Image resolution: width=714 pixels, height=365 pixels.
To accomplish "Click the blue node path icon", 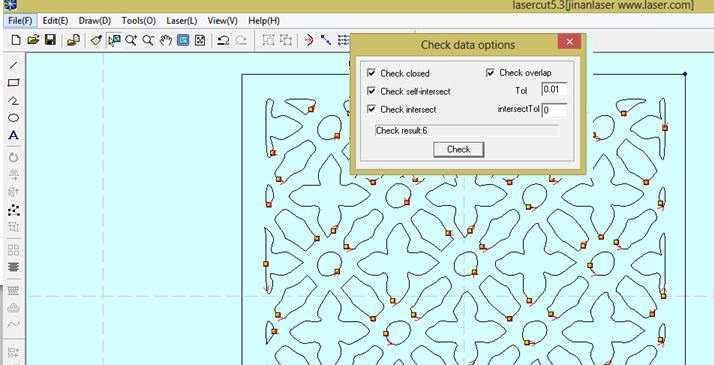I will pos(326,41).
